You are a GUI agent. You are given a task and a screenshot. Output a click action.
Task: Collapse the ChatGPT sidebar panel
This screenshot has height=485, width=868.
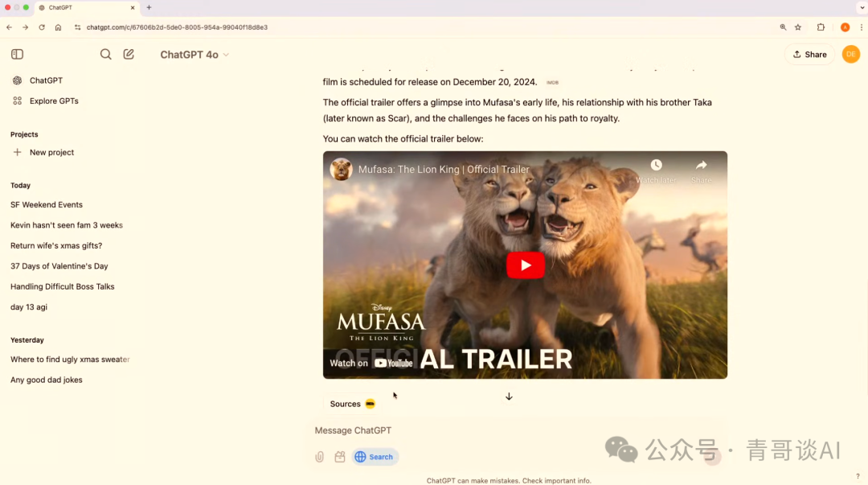[17, 55]
